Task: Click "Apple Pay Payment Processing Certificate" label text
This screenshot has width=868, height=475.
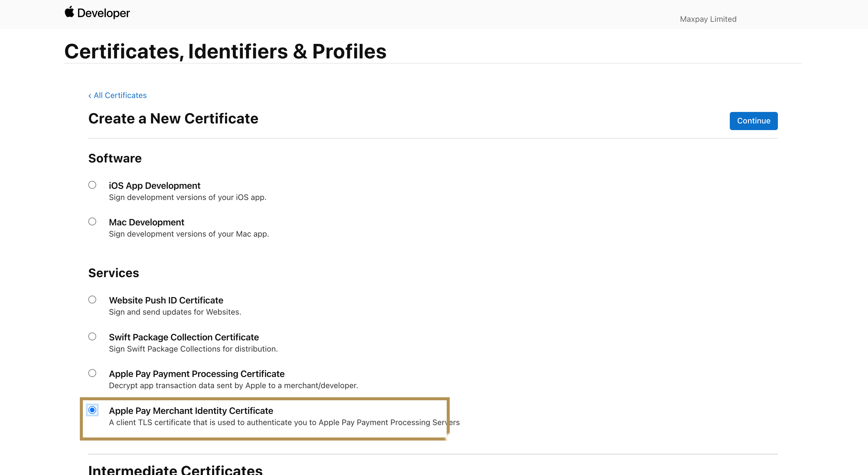Action: [197, 374]
